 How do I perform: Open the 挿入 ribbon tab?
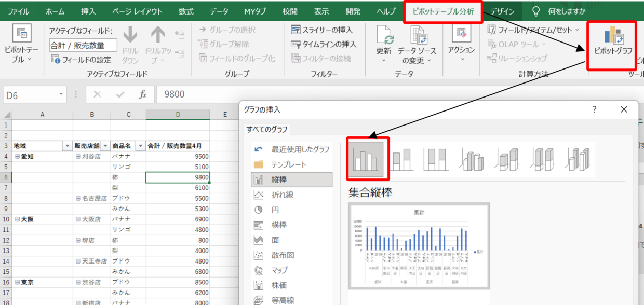(x=88, y=11)
